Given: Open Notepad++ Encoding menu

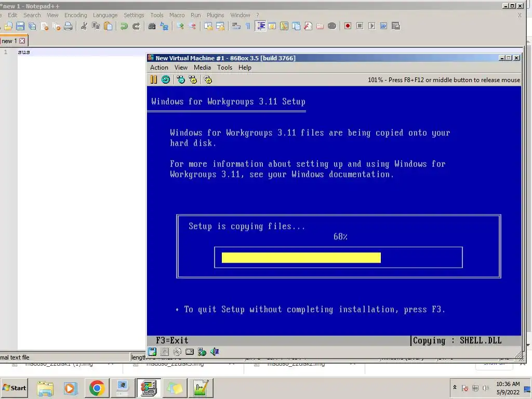Looking at the screenshot, I should tap(76, 15).
